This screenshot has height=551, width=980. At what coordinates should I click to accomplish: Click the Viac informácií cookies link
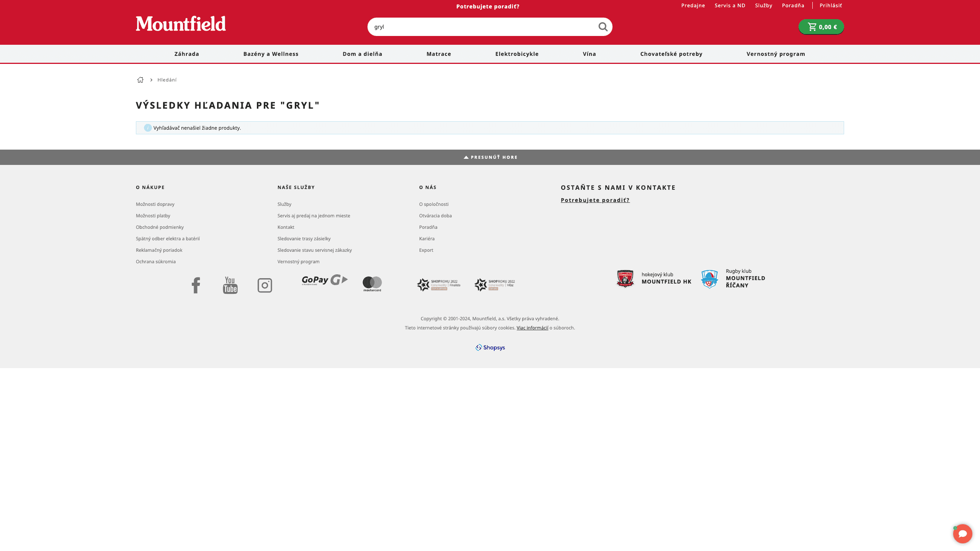coord(532,328)
